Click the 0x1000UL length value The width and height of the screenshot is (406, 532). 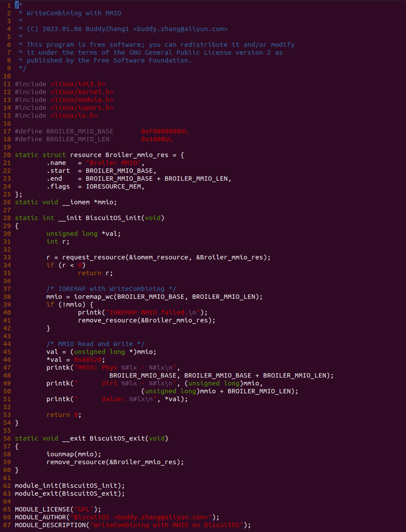[157, 139]
